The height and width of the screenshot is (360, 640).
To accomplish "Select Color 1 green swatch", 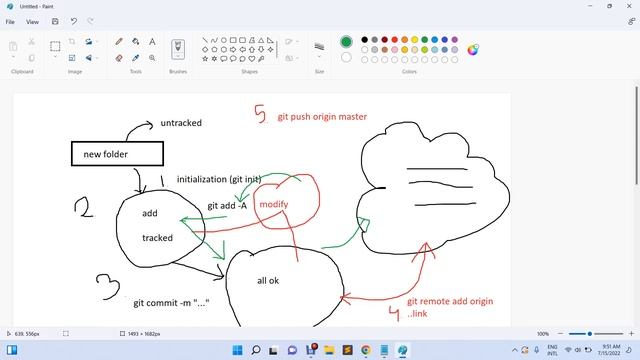I will [x=346, y=42].
